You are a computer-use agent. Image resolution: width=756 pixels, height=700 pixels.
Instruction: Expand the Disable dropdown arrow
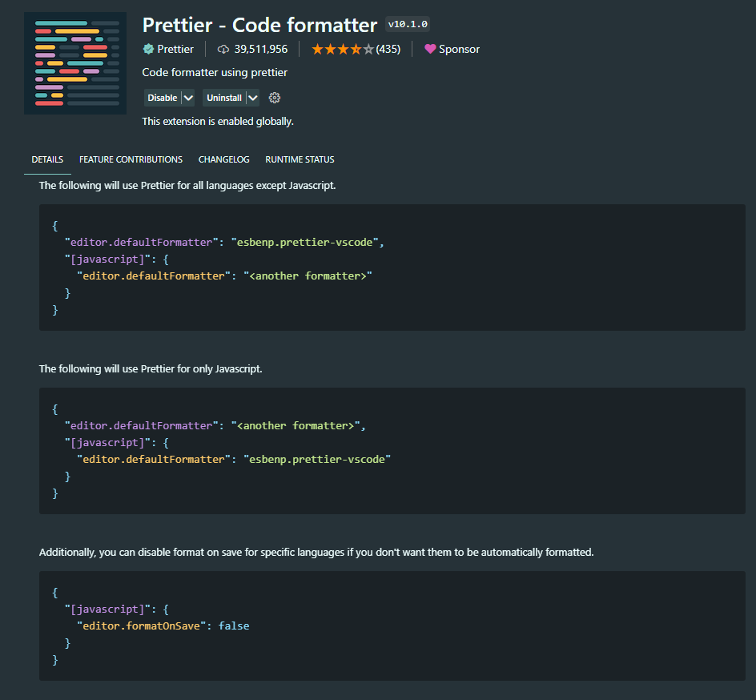coord(188,98)
